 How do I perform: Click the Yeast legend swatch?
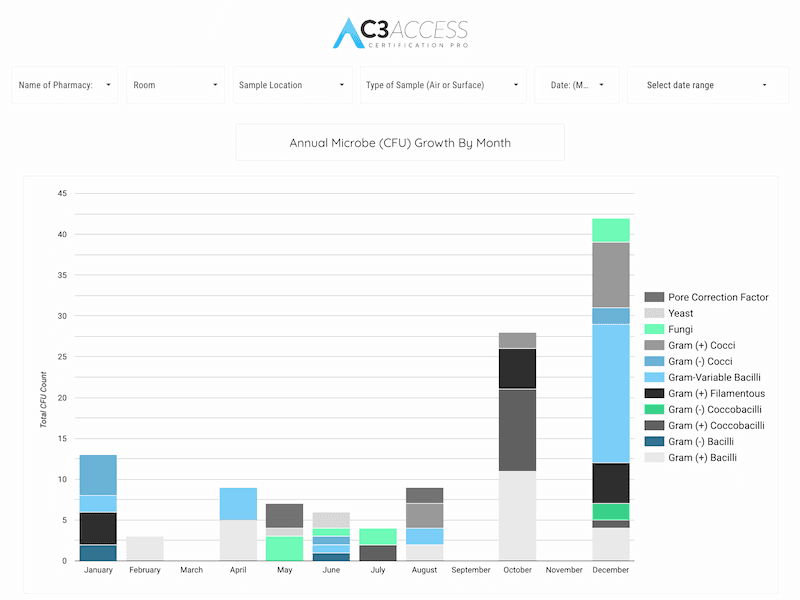[654, 313]
